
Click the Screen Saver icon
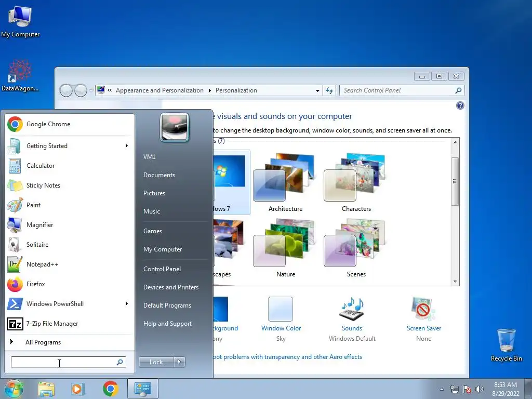click(423, 309)
